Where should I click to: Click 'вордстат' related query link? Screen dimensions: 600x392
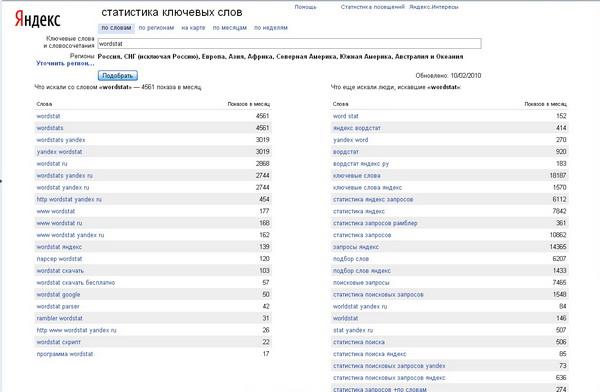(x=346, y=152)
